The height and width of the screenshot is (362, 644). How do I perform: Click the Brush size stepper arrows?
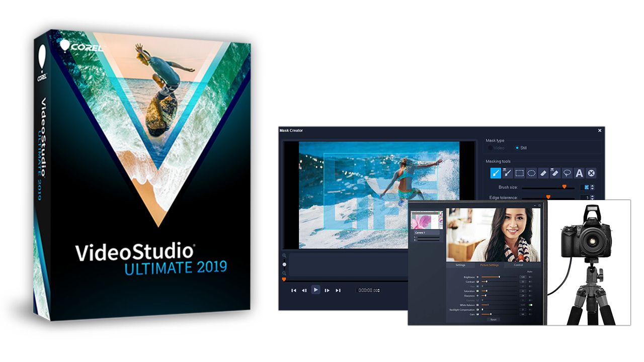[592, 187]
